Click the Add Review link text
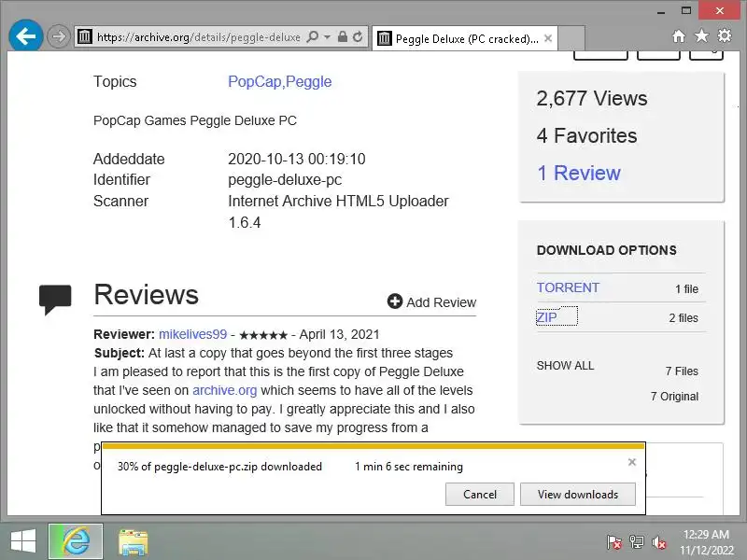The height and width of the screenshot is (560, 747). [441, 302]
